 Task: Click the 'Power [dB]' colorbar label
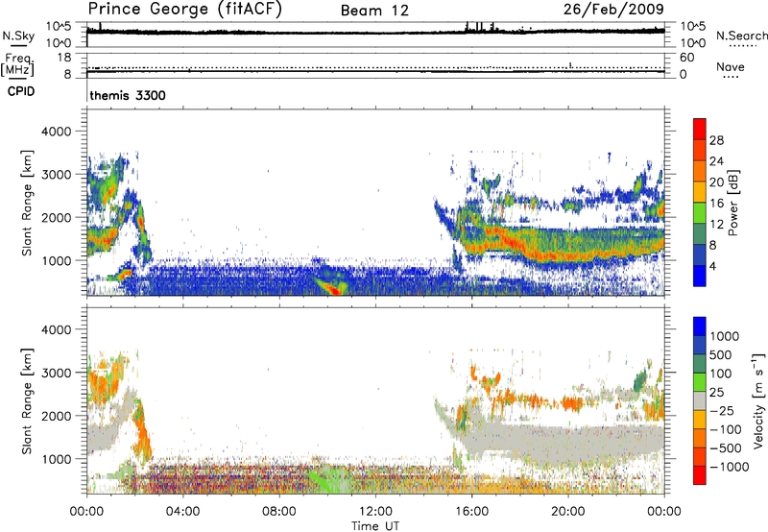pyautogui.click(x=732, y=203)
